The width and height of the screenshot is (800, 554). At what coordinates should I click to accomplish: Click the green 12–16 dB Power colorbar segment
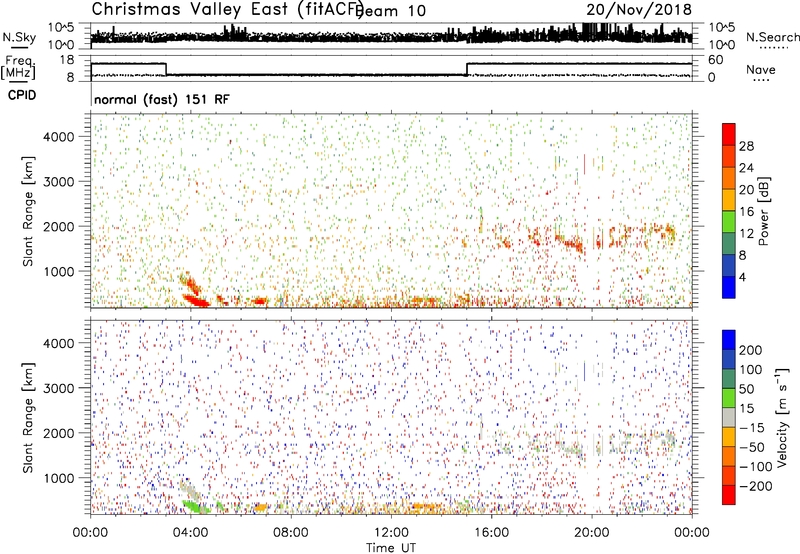click(x=729, y=221)
